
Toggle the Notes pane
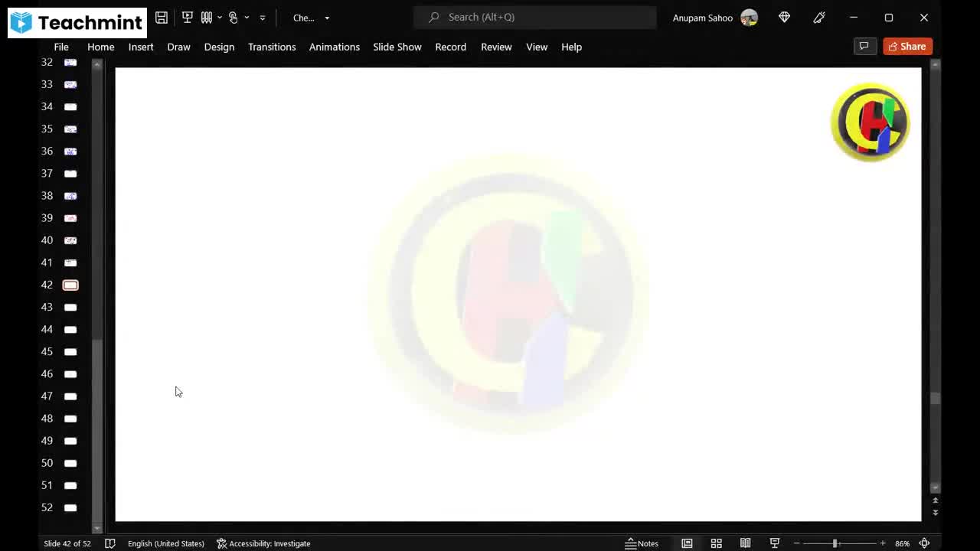(x=642, y=543)
